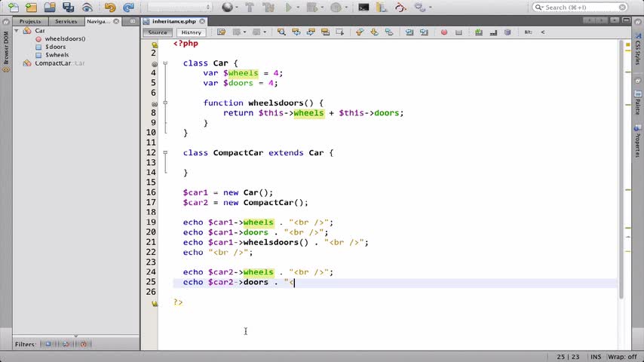This screenshot has width=644, height=362.
Task: Click the red Start Macro Recording icon
Action: (x=444, y=32)
